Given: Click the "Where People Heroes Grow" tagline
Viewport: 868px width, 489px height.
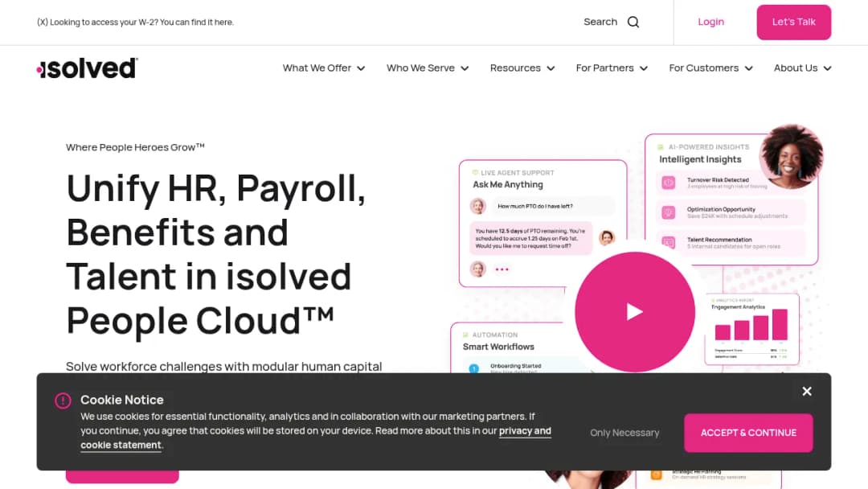Looking at the screenshot, I should tap(135, 147).
